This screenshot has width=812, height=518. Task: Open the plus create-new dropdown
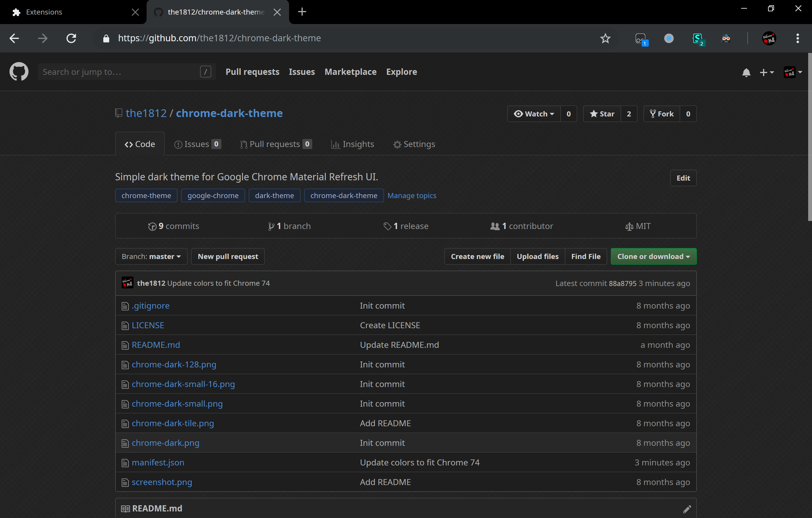[x=766, y=72]
